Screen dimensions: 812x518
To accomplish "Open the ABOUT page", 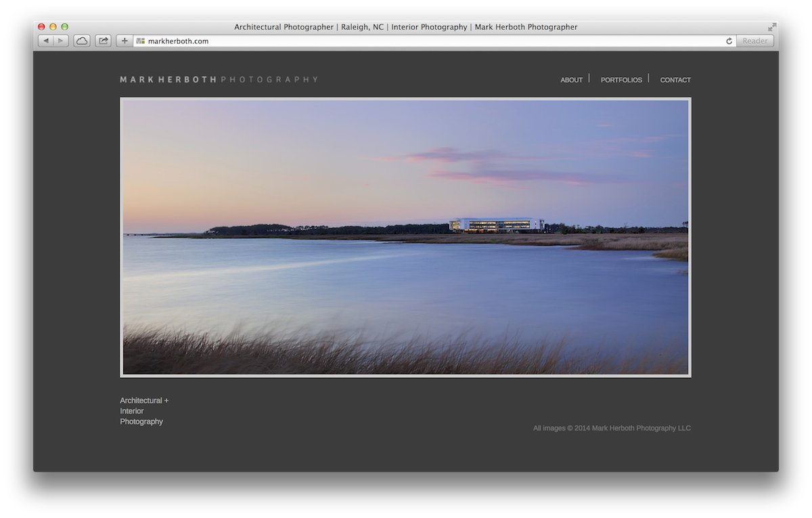I will (571, 80).
